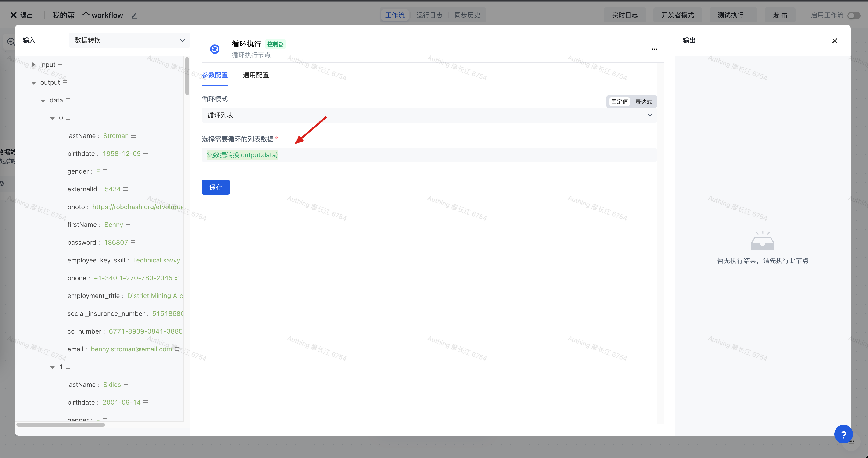Click the three-dot more options icon
868x458 pixels.
(654, 49)
